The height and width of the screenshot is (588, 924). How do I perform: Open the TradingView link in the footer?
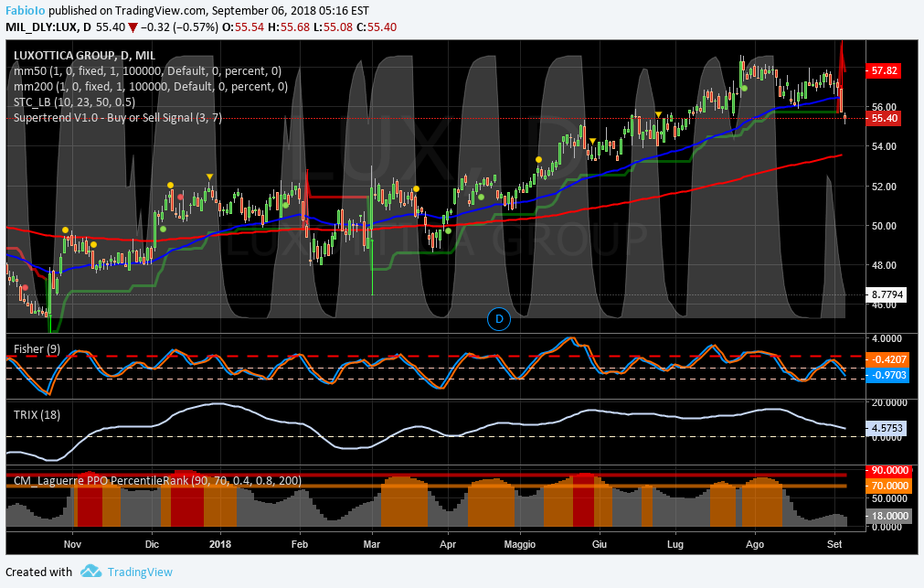pos(140,572)
